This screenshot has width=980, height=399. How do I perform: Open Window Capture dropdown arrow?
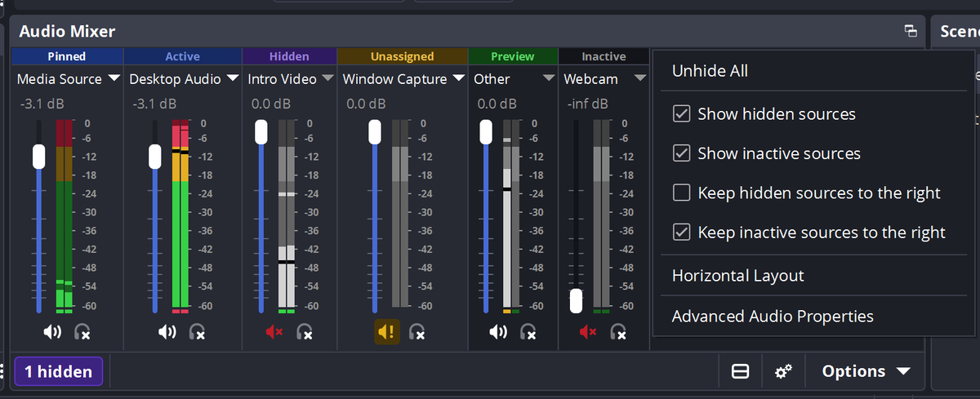[458, 79]
